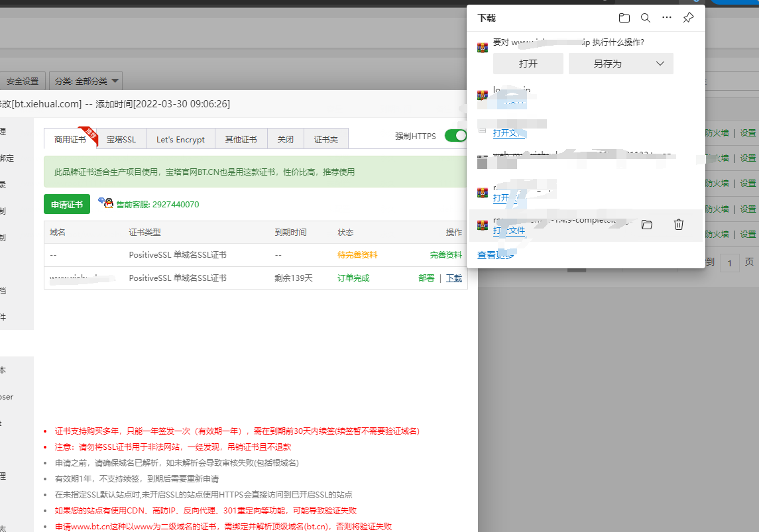The image size is (759, 532).
Task: Open downloads folder from the downloads panel header
Action: [624, 18]
